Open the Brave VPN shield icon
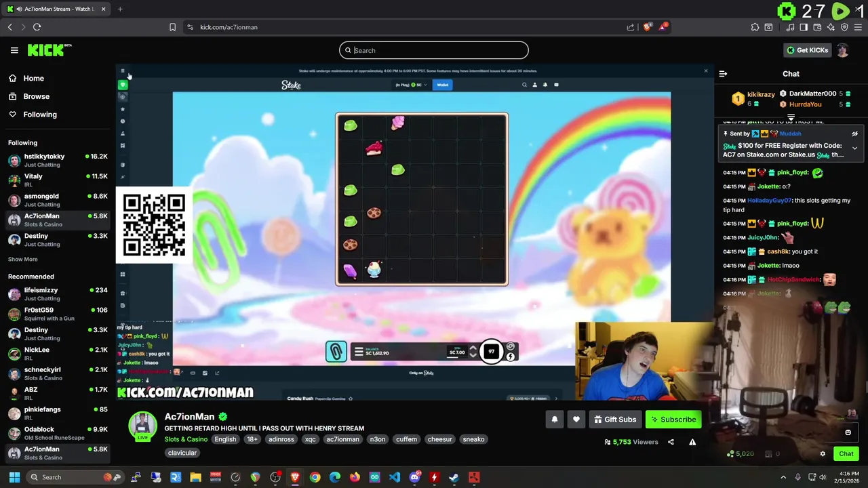Screen dimensions: 868x488 pyautogui.click(x=844, y=27)
